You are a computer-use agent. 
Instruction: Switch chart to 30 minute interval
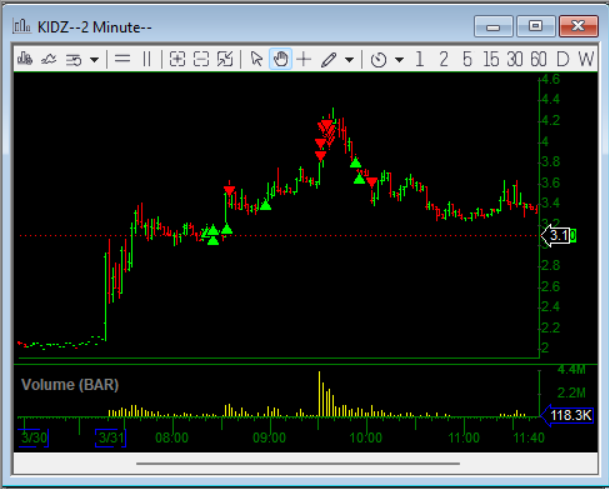pyautogui.click(x=515, y=59)
